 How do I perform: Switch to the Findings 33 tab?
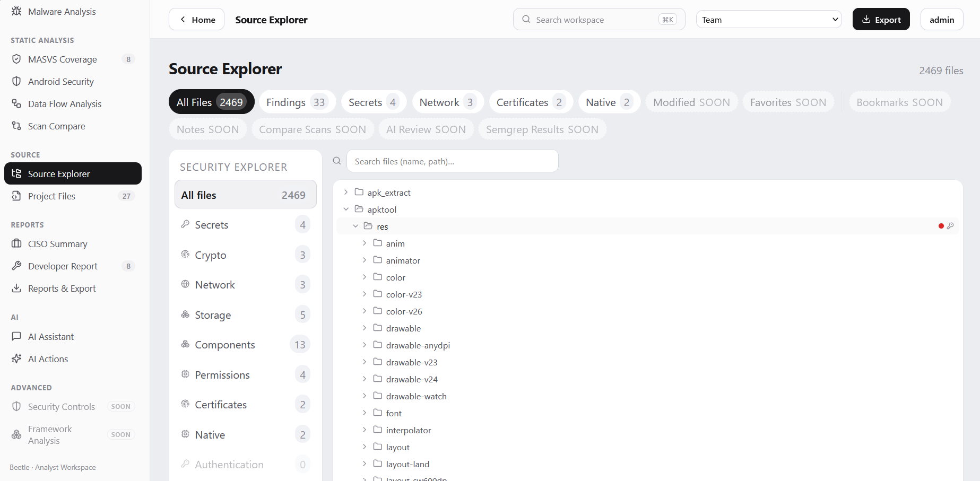(297, 102)
